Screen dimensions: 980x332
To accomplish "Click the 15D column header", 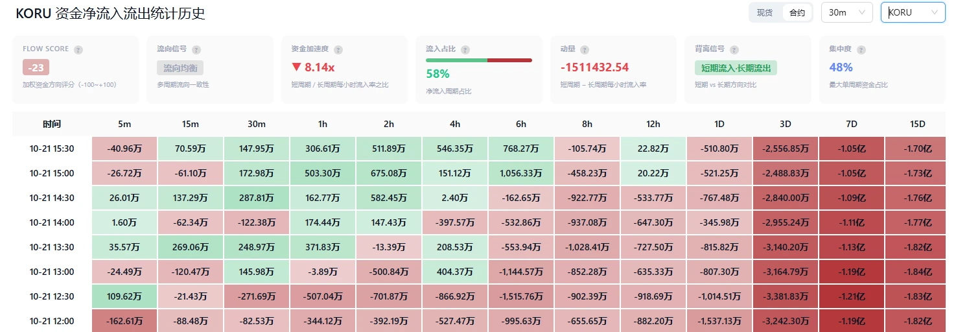I will 918,124.
